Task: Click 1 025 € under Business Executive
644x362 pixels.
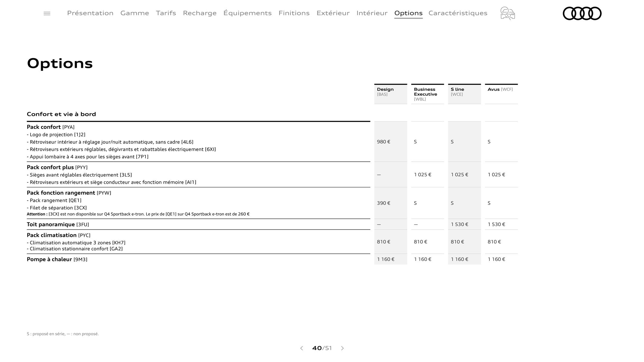Action: point(428,175)
